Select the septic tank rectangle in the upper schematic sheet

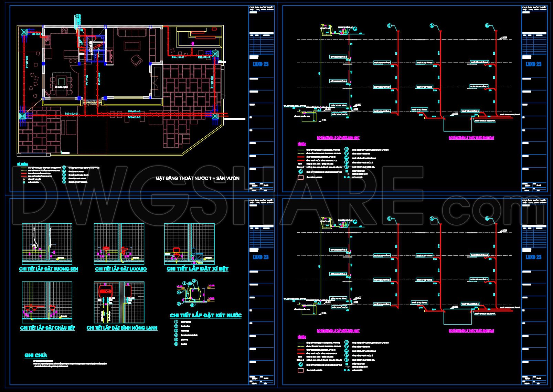[x=458, y=124]
